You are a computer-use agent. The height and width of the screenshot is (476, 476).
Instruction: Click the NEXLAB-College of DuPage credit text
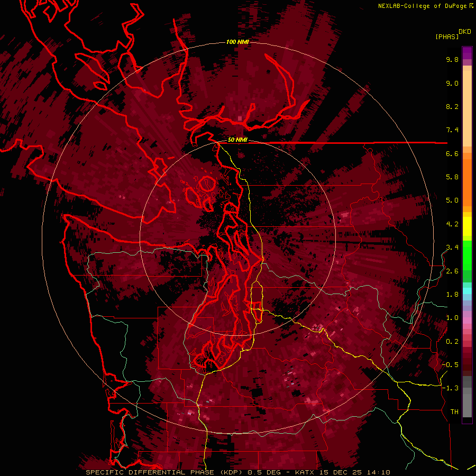coord(422,6)
